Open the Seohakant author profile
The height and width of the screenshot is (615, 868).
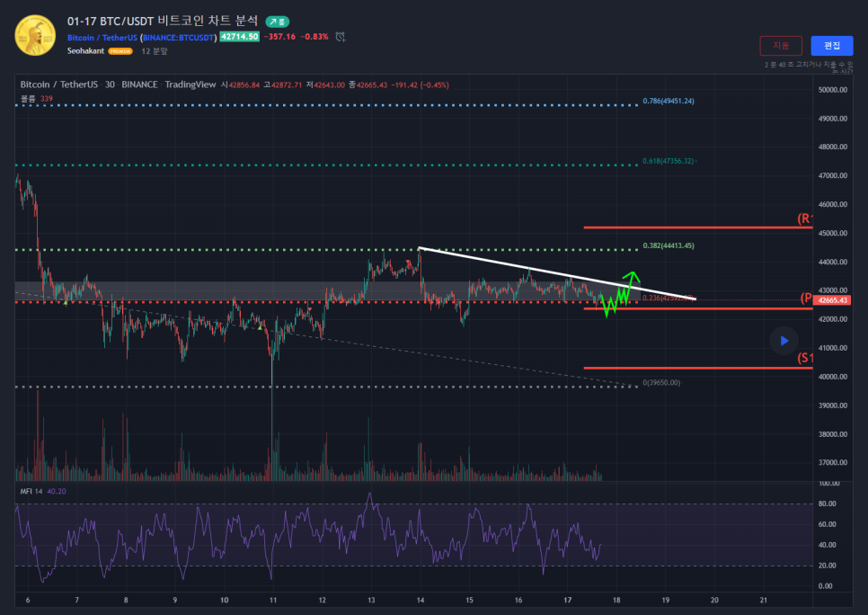pos(86,51)
